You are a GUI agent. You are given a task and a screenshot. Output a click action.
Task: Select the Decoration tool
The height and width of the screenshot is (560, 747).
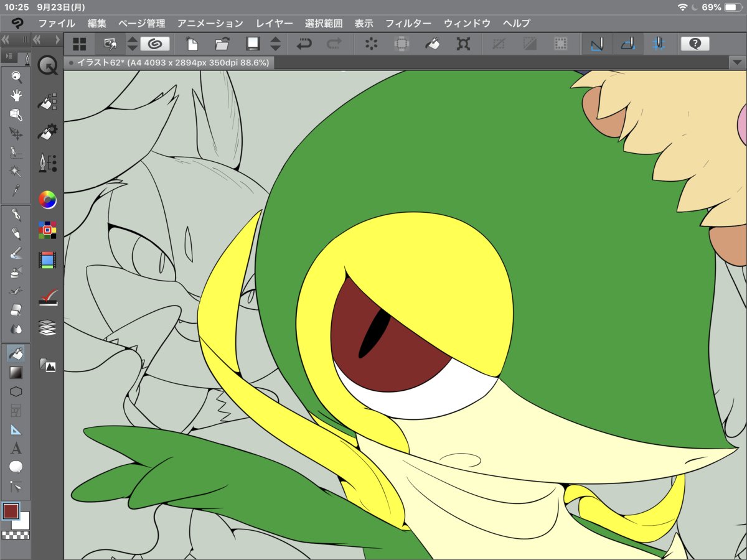point(16,291)
